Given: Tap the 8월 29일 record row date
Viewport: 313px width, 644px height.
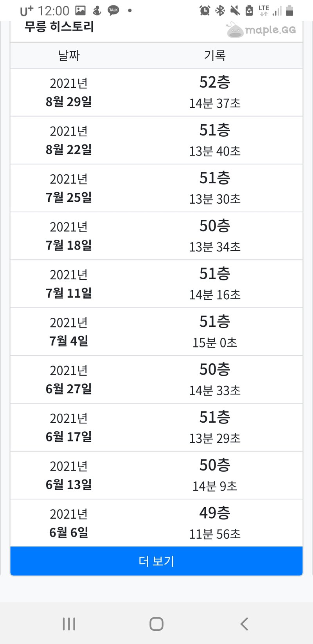Looking at the screenshot, I should coord(69,101).
